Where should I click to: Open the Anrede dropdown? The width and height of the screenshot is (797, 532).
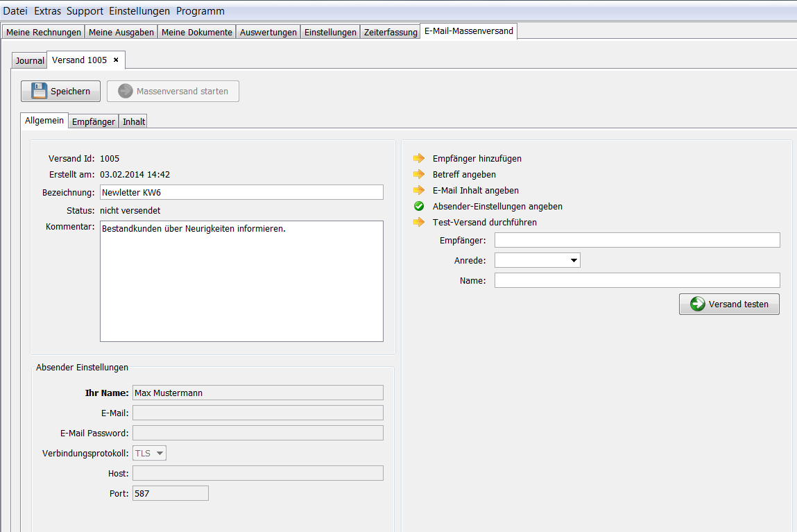coord(537,260)
